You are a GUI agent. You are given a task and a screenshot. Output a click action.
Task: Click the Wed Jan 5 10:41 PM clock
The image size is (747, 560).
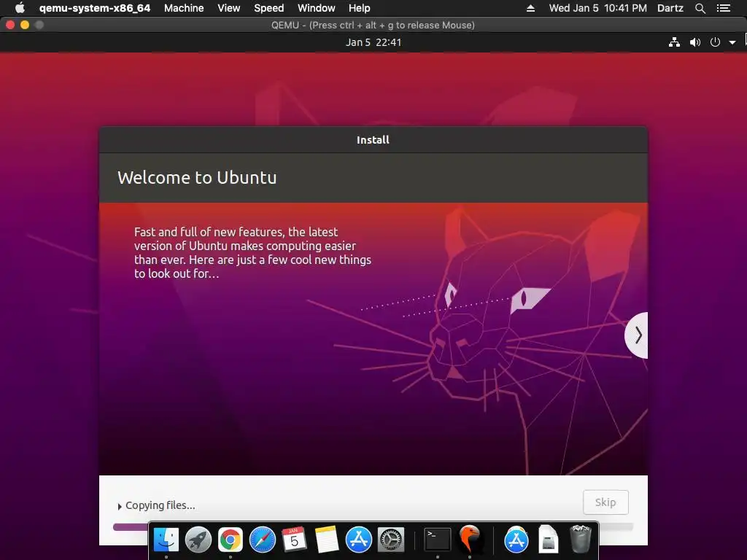[598, 8]
